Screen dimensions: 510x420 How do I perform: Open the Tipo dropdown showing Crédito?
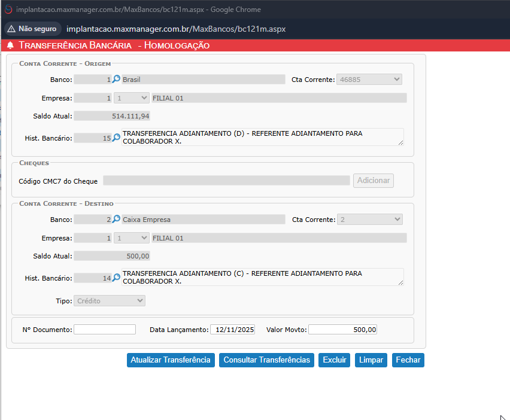click(x=110, y=300)
